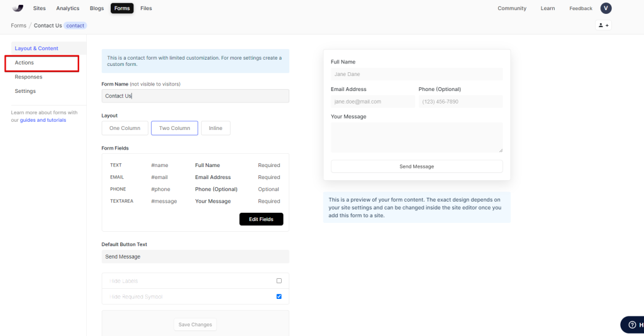
Task: Click the add collaborator icon
Action: point(603,25)
